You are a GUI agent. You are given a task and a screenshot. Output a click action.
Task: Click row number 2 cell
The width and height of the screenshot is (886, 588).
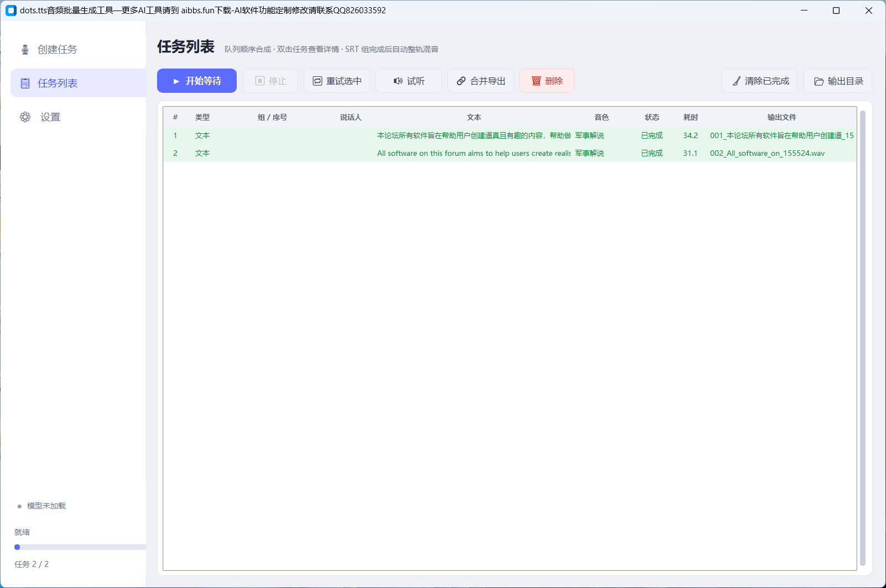tap(175, 153)
